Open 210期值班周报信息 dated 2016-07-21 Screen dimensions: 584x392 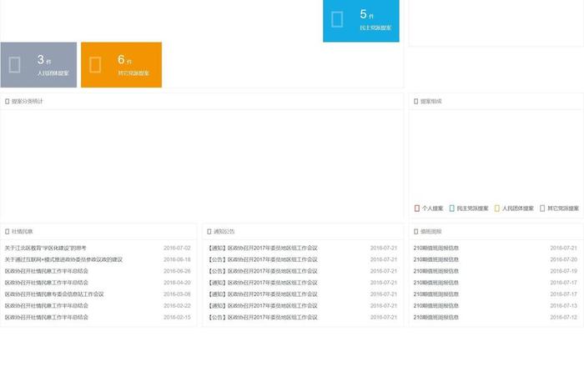(x=435, y=248)
